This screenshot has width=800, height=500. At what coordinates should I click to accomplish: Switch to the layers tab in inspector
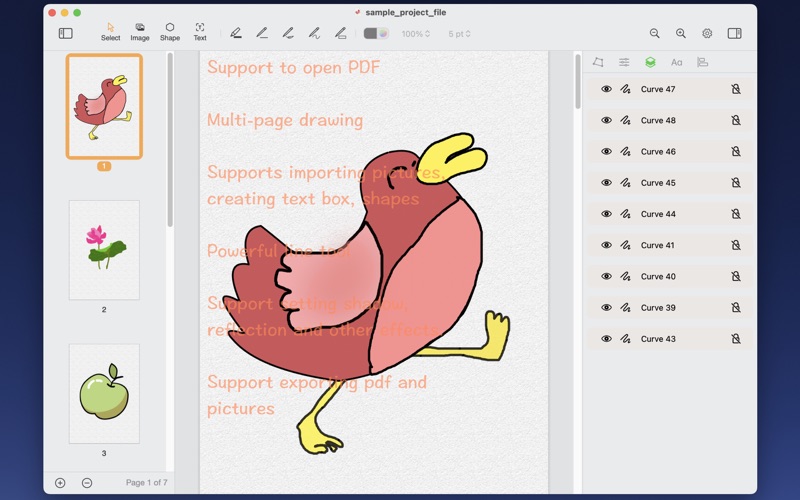click(650, 62)
